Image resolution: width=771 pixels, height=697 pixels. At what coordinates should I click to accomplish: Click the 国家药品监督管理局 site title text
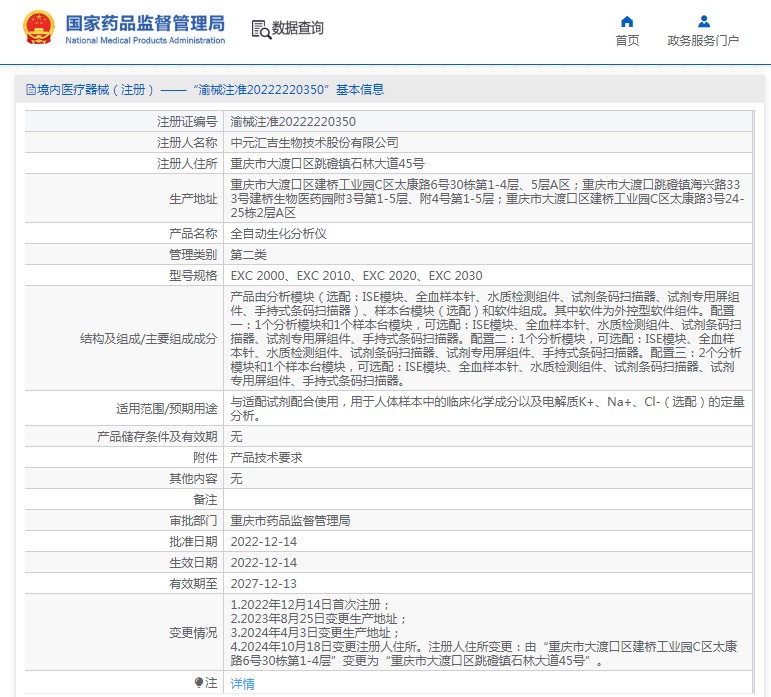(x=145, y=23)
